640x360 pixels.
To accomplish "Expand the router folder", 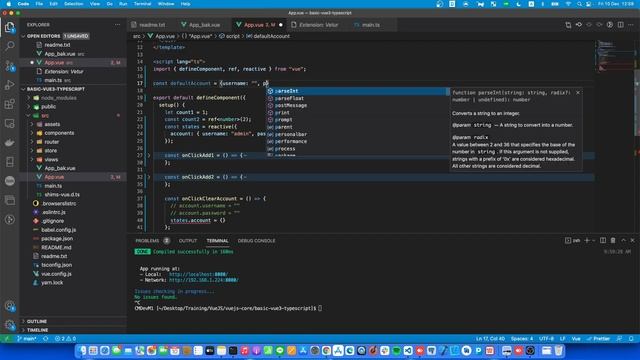I will (x=33, y=142).
